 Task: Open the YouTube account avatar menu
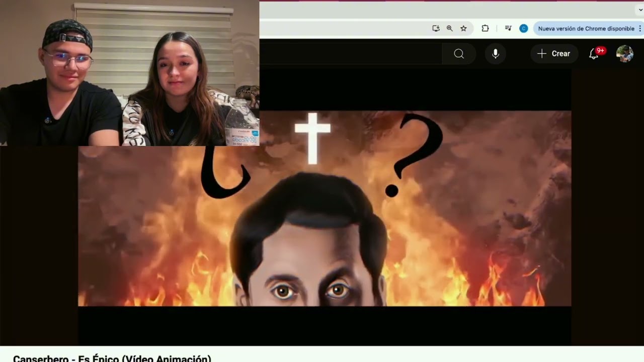(625, 54)
